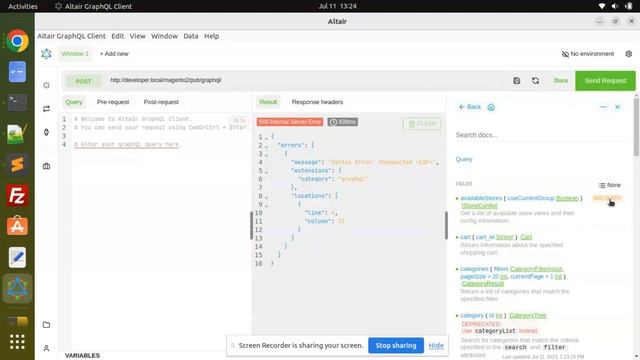Open the Altair GraphQL Client menu
Image resolution: width=640 pixels, height=360 pixels.
click(71, 36)
